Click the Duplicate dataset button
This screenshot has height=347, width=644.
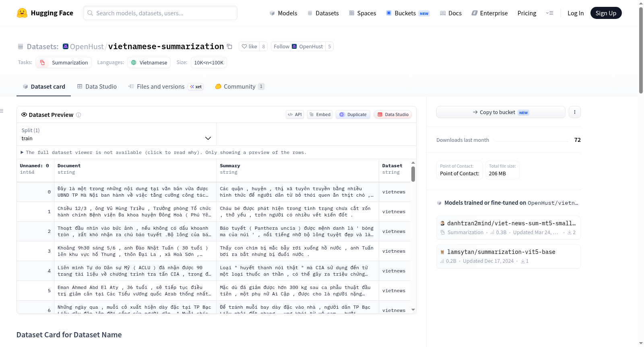click(353, 114)
